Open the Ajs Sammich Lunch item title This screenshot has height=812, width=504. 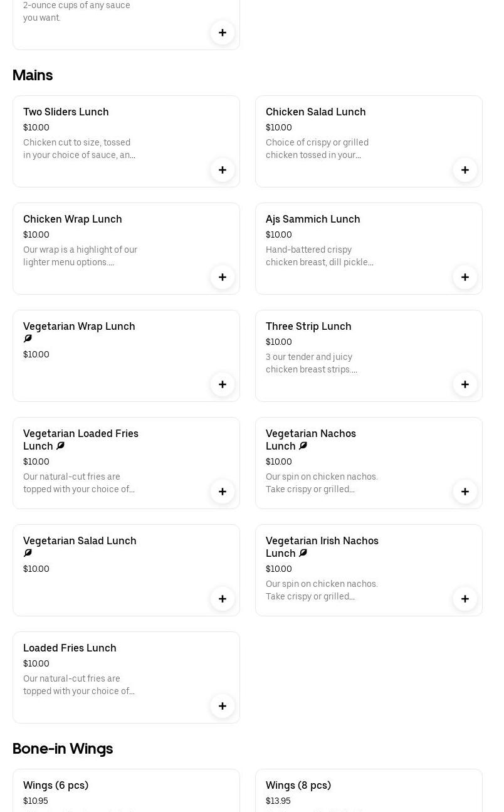point(313,219)
